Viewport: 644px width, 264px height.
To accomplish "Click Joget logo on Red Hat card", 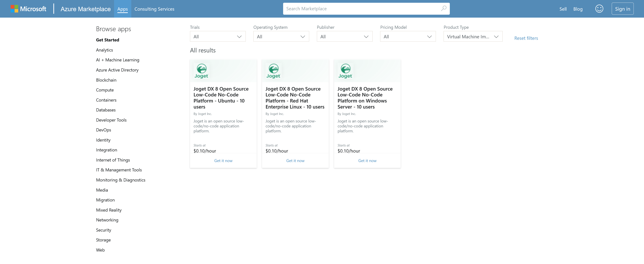I will click(x=273, y=71).
